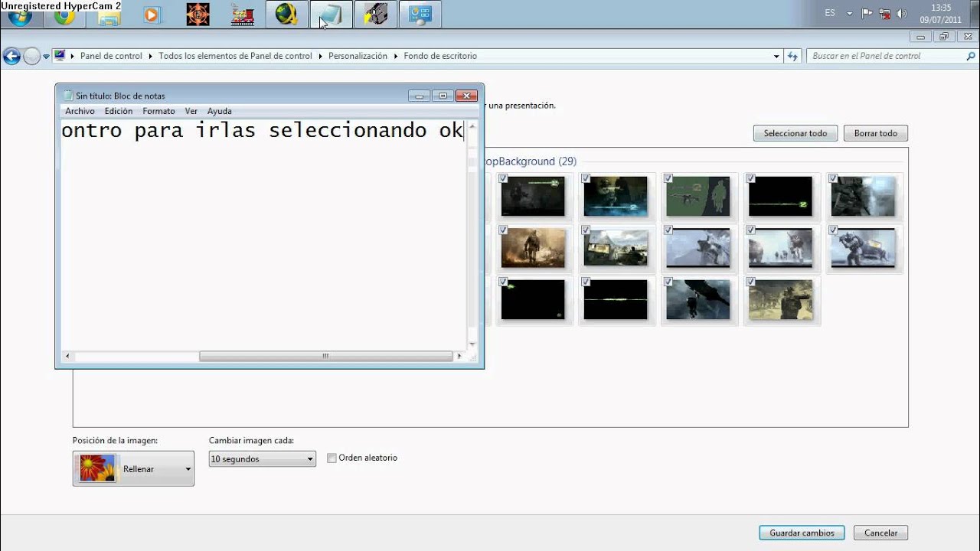Click Guardar cambios button
980x551 pixels.
[x=802, y=533]
